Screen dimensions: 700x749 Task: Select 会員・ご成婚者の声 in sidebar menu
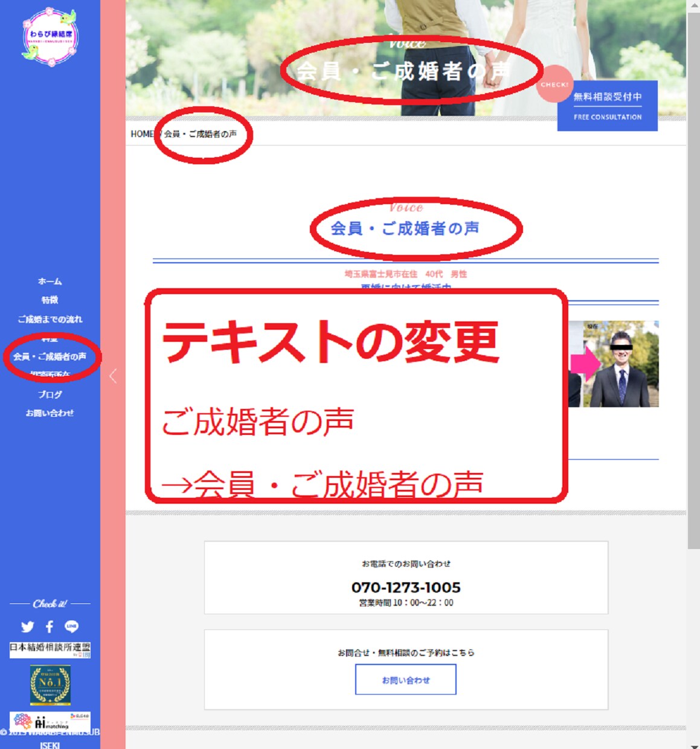[x=50, y=356]
